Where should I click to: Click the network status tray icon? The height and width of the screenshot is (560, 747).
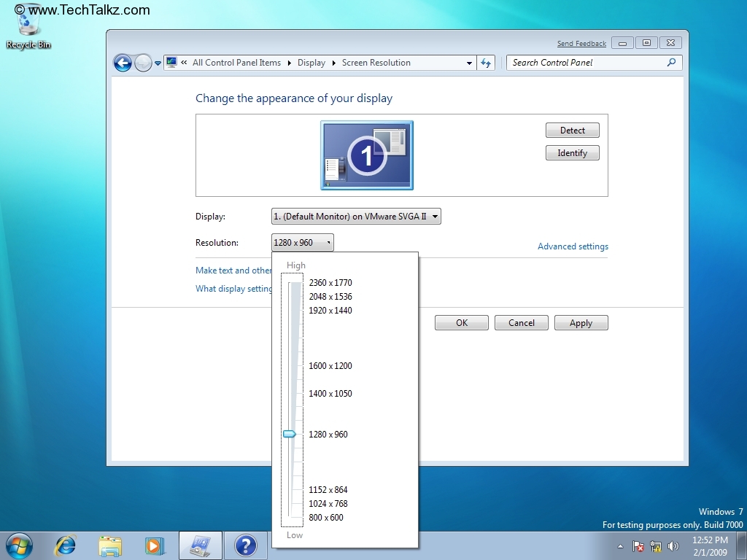pos(656,546)
